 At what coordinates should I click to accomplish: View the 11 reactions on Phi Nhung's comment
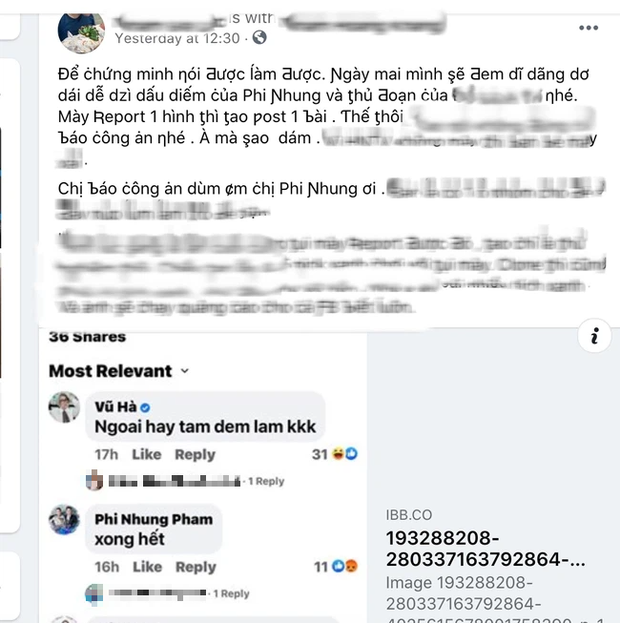pyautogui.click(x=336, y=567)
